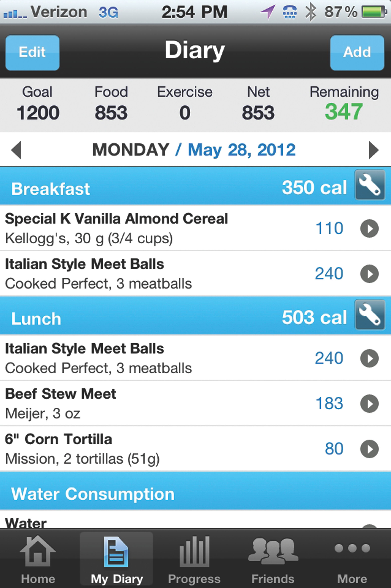391x588 pixels.
Task: Tap the Add button
Action: coord(357,52)
